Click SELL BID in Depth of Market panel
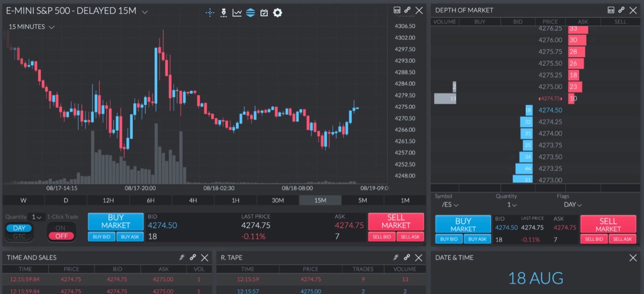Viewport: 644px width, 294px height. [x=594, y=239]
